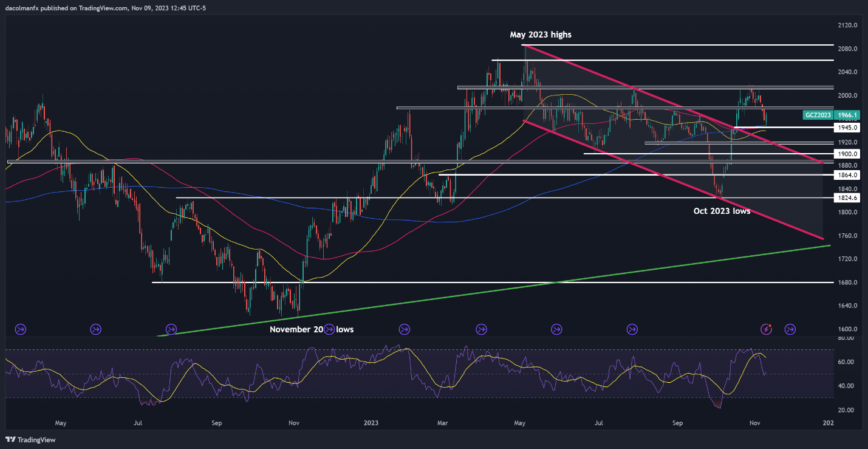This screenshot has width=868, height=449.
Task: Click the RSI 60.00 axis label
Action: pos(845,362)
